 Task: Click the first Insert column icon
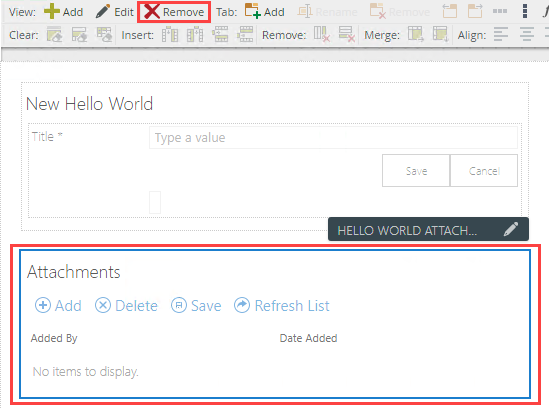170,35
